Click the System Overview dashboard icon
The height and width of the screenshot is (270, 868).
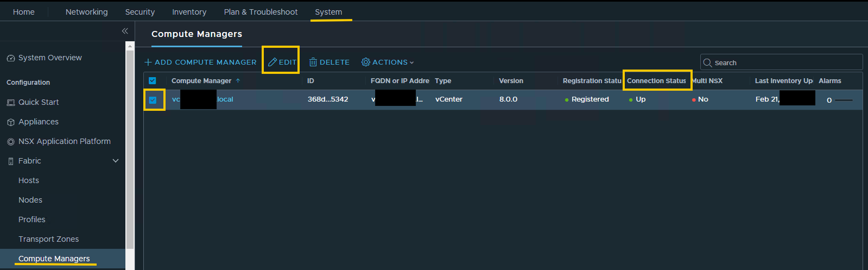11,58
